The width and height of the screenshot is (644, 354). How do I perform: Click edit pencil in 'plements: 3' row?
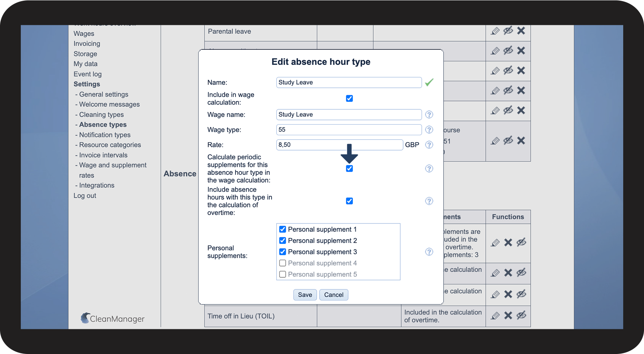click(495, 242)
